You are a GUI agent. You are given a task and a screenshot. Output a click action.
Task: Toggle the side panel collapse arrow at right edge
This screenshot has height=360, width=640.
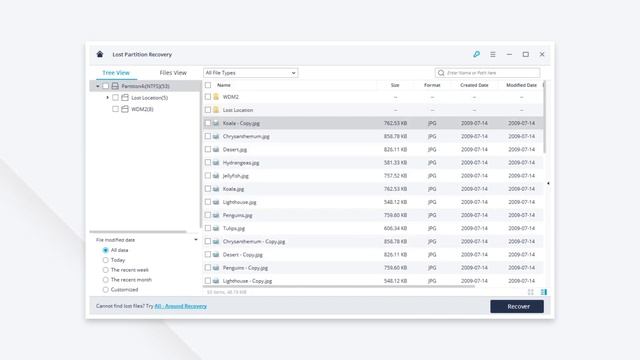pos(548,183)
